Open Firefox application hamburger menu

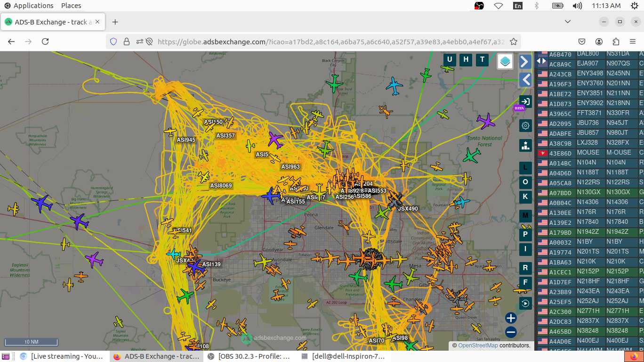click(x=633, y=41)
